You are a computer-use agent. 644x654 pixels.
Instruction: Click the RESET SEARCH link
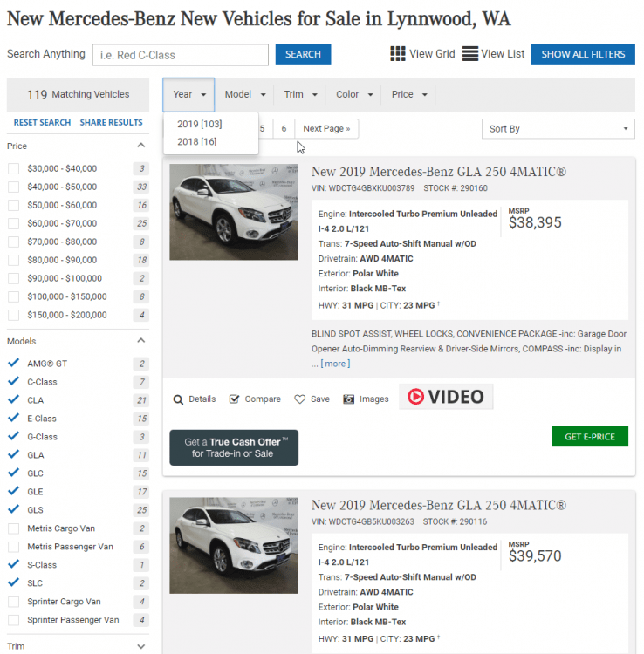[x=42, y=123]
